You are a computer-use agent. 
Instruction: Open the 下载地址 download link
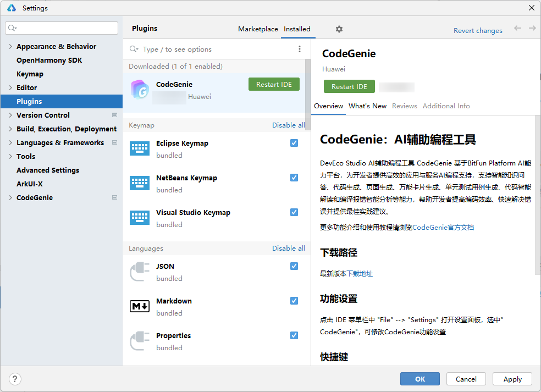coord(360,274)
